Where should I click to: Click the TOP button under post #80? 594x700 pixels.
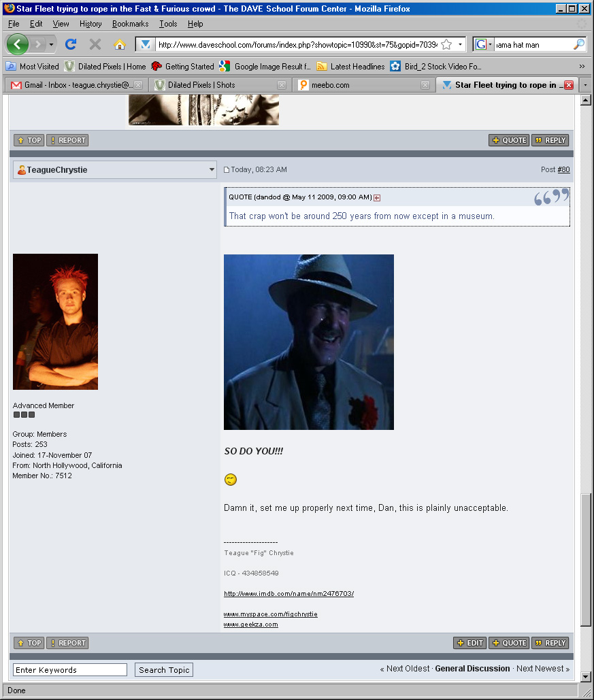29,643
